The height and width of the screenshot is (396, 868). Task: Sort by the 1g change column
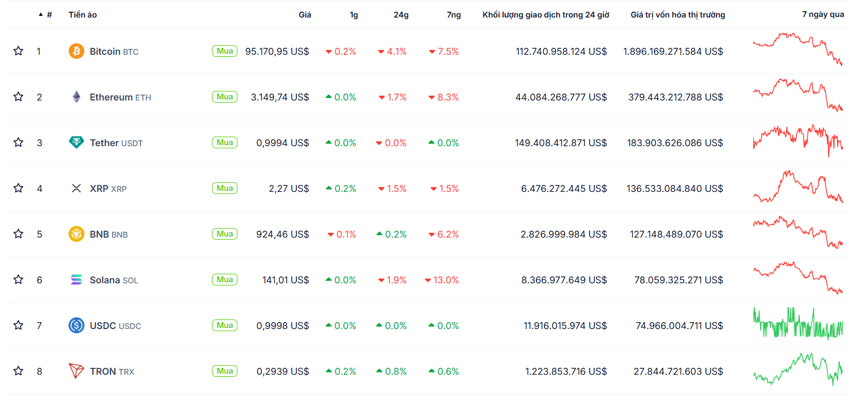click(x=354, y=15)
